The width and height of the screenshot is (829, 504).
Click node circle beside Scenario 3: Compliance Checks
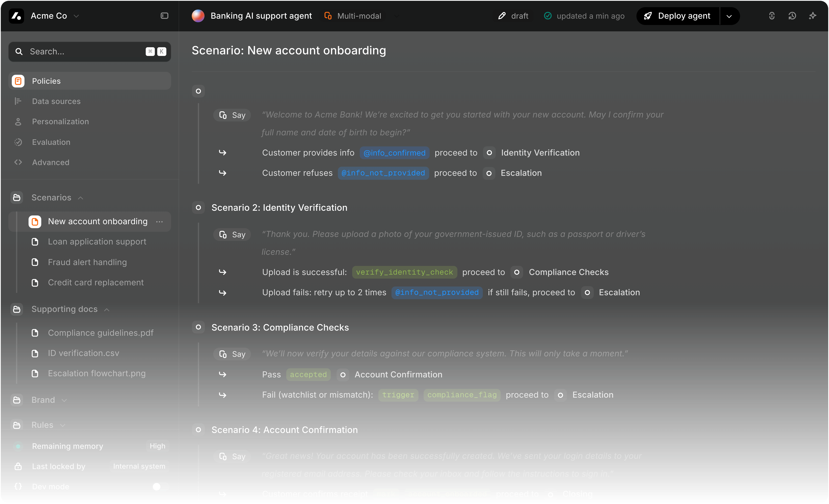pos(198,327)
